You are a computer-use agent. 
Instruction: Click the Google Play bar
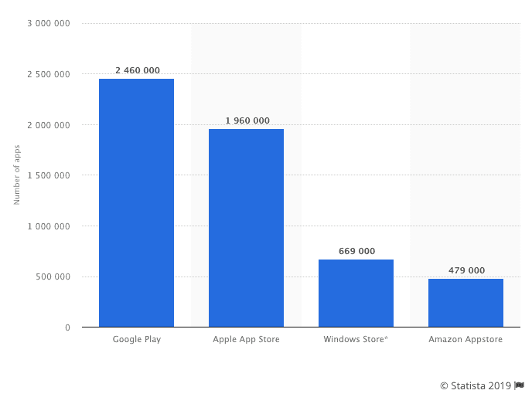(x=136, y=202)
